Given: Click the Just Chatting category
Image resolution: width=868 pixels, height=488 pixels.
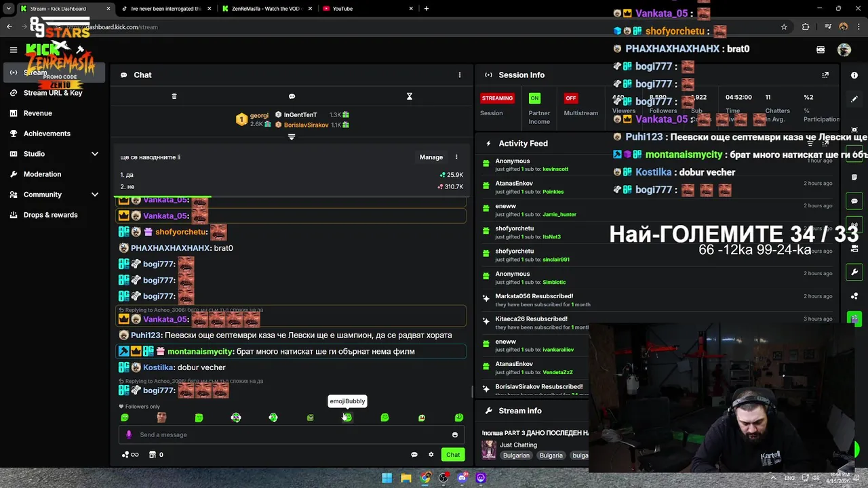Looking at the screenshot, I should pos(518,445).
